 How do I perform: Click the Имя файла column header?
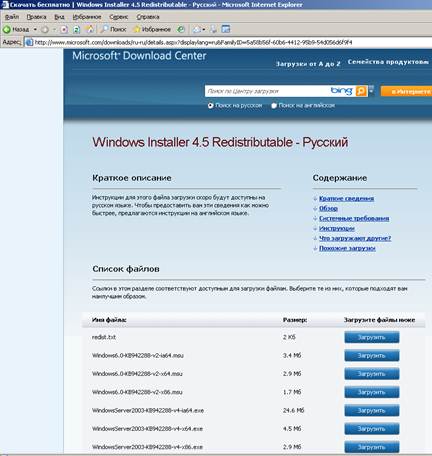click(109, 320)
